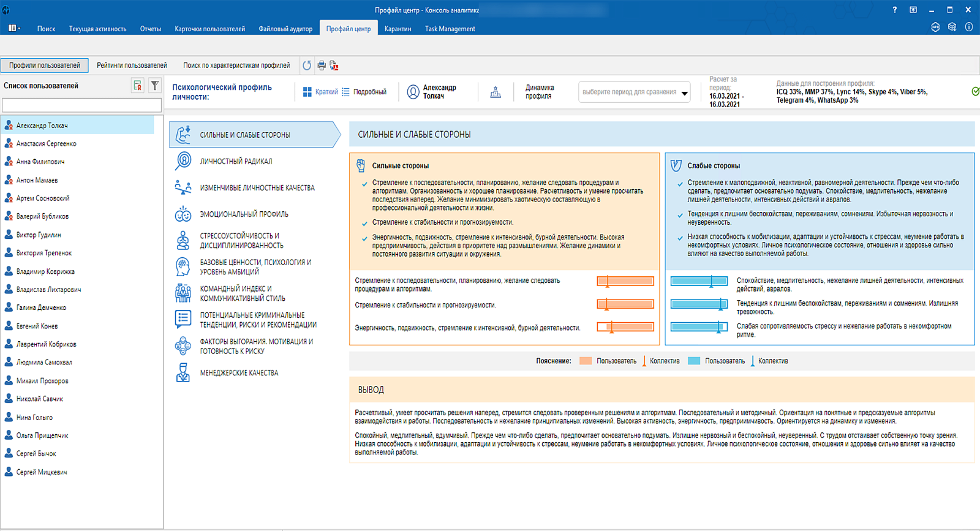Click the info icon in the title area
This screenshot has width=980, height=531.
pos(969,27)
